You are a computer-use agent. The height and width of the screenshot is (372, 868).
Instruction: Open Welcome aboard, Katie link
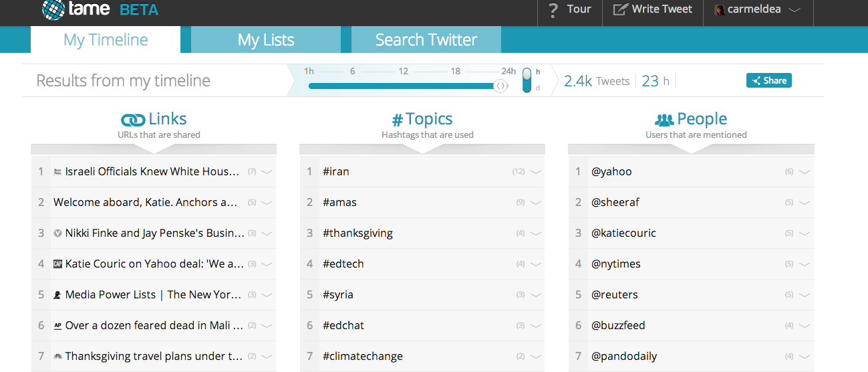click(x=146, y=203)
